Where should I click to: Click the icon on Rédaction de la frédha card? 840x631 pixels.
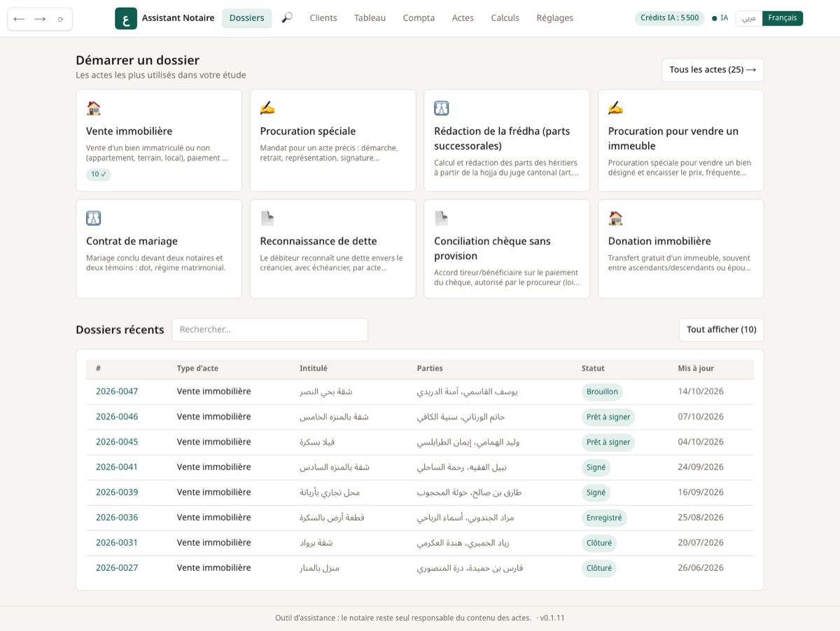tap(442, 108)
